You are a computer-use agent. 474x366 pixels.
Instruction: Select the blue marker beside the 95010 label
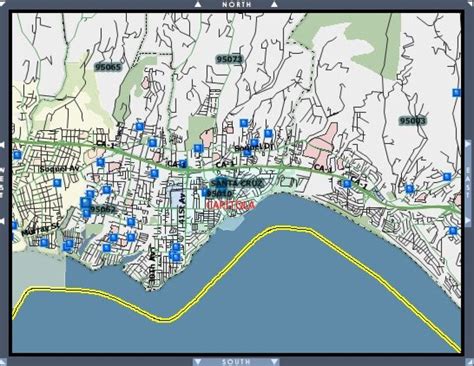click(x=205, y=192)
